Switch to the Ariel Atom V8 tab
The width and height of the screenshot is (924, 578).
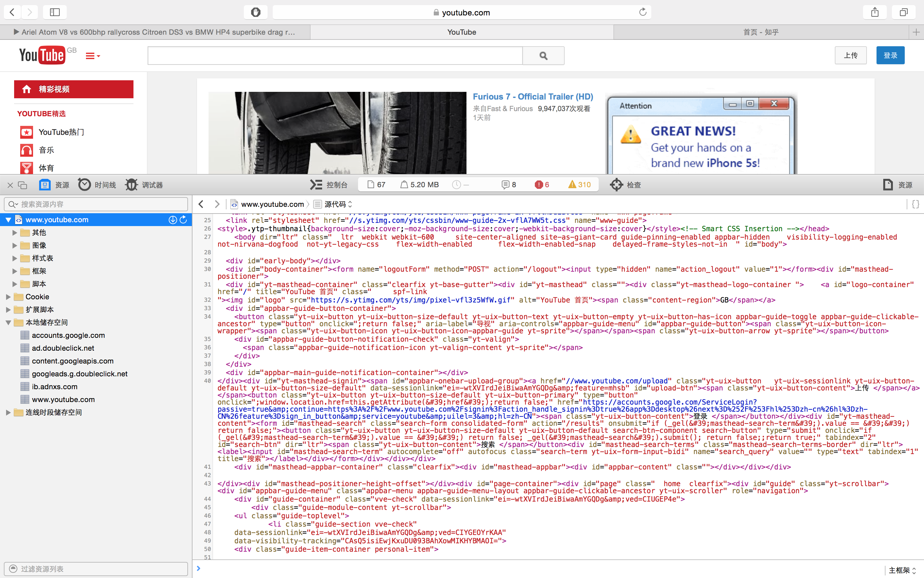click(x=155, y=32)
